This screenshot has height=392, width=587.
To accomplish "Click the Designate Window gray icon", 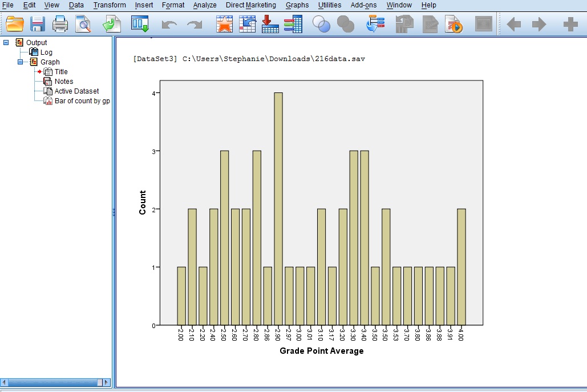I will (x=484, y=25).
